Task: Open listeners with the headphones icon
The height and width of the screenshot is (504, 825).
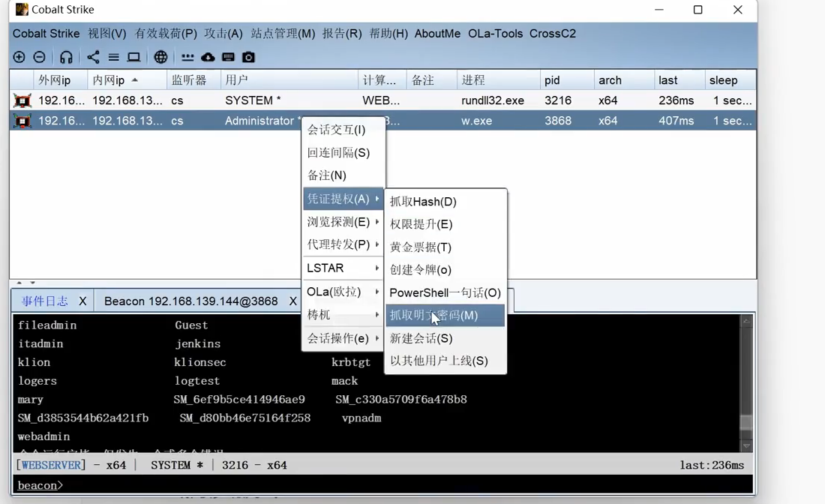Action: click(x=66, y=57)
